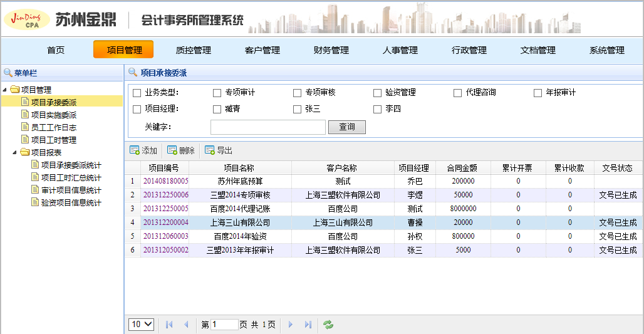Image resolution: width=644 pixels, height=334 pixels.
Task: Open project link 201312050002
Action: tap(165, 250)
